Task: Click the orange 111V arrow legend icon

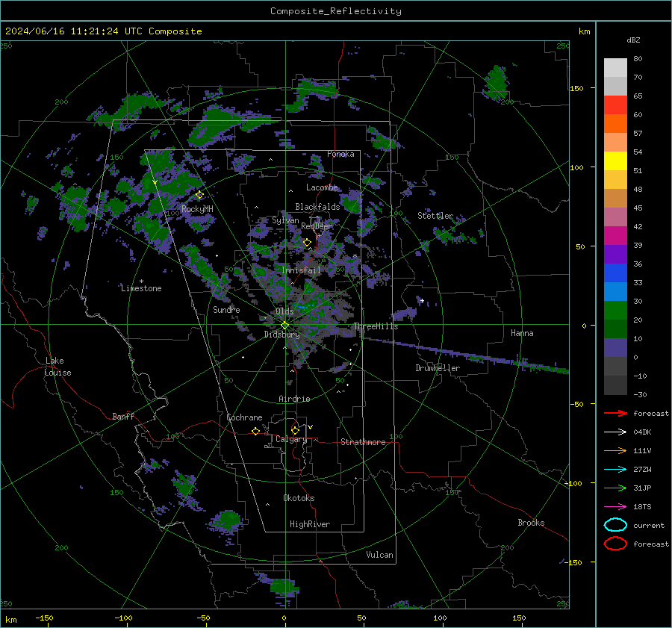Action: click(x=615, y=450)
